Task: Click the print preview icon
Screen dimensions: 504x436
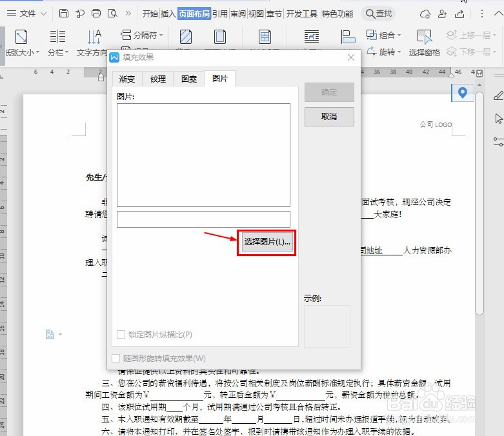Action: tap(112, 14)
